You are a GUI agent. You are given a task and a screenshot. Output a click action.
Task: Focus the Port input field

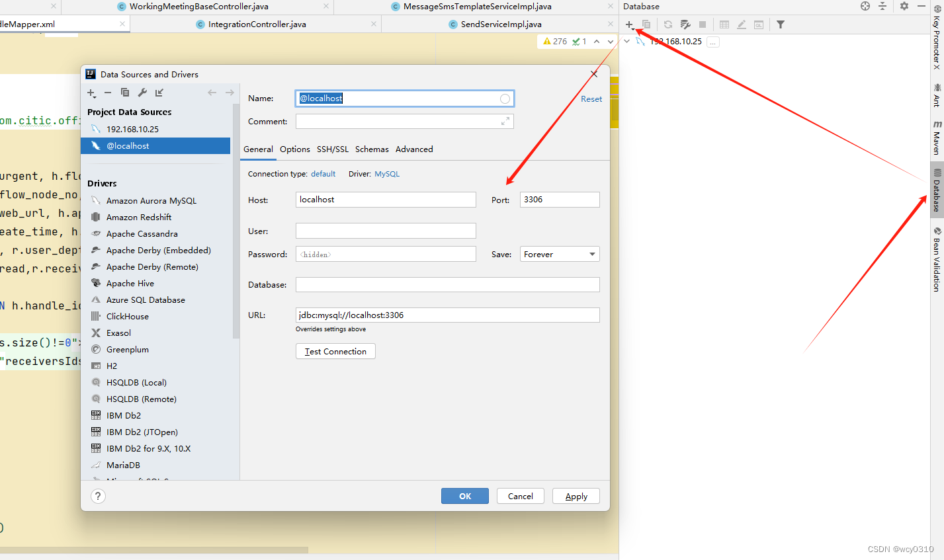(x=560, y=200)
